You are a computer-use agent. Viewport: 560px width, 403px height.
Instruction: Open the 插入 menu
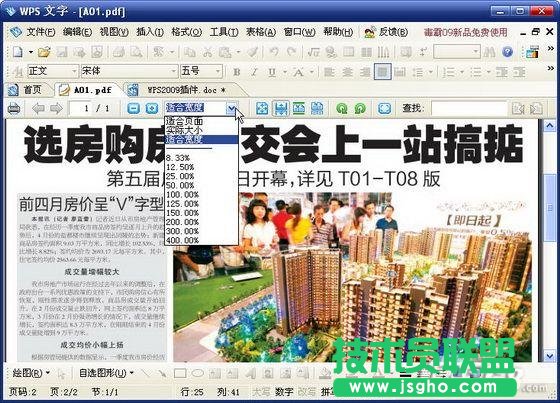point(150,32)
